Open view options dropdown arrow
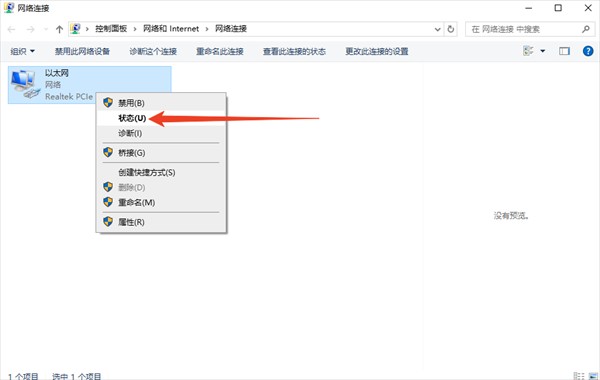Image resolution: width=600 pixels, height=380 pixels. [x=543, y=51]
